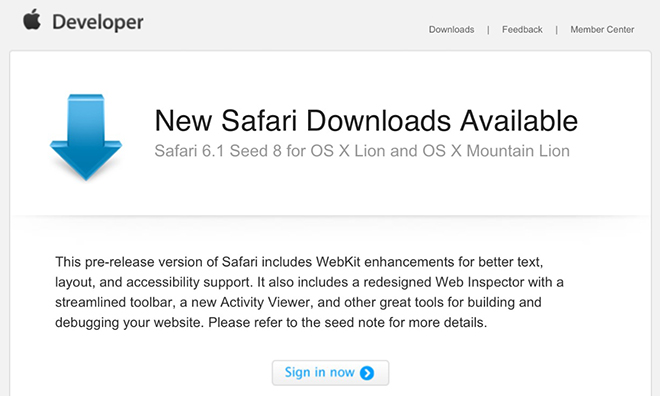The image size is (660, 396).
Task: Click the blue download arrow icon
Action: tap(86, 137)
